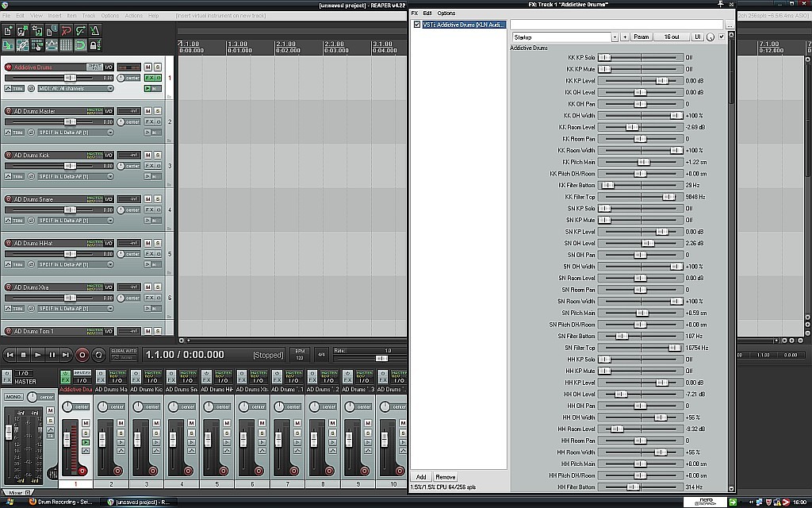The width and height of the screenshot is (812, 508).
Task: Toggle ripple editing toolbar icon
Action: coord(37,45)
